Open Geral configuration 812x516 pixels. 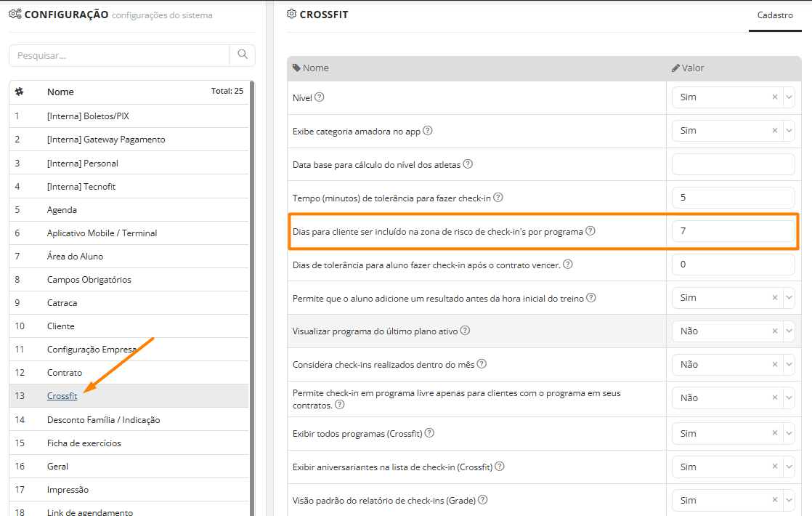point(129,467)
